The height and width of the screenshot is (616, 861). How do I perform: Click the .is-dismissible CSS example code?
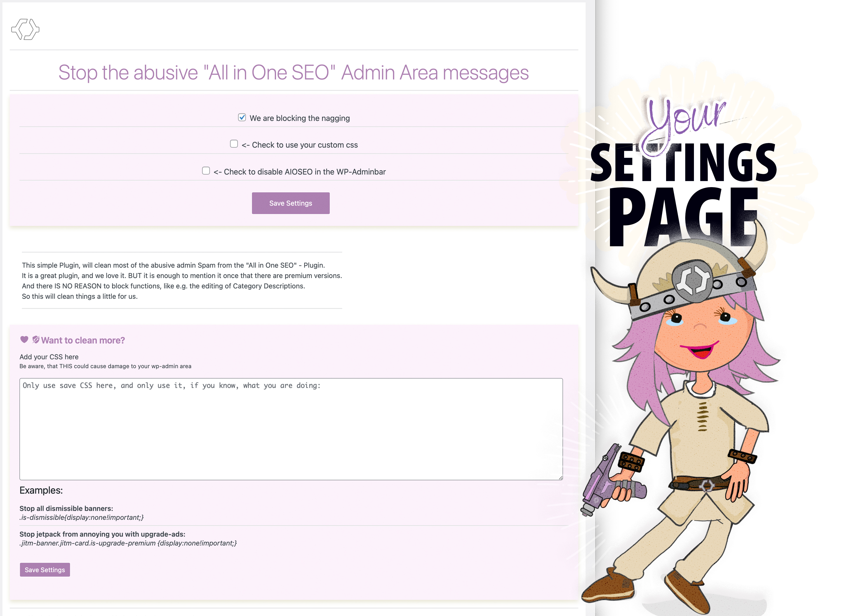[x=82, y=518]
